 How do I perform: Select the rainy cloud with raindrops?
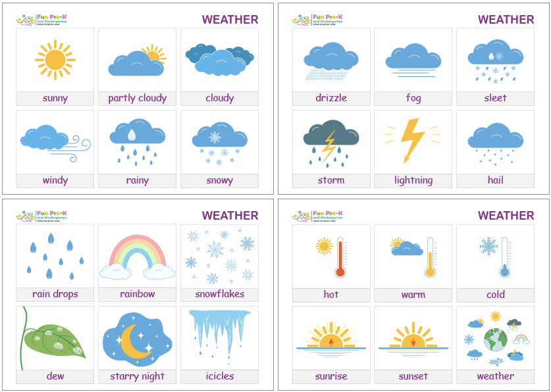coord(137,140)
